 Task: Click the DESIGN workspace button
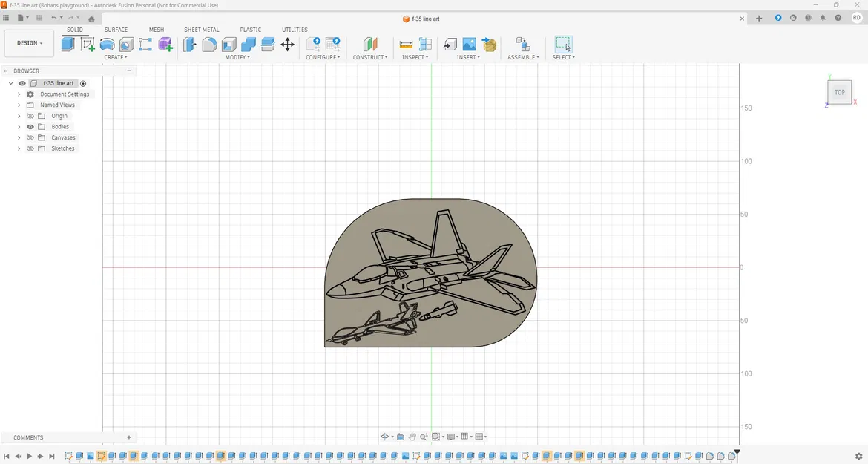coord(28,43)
